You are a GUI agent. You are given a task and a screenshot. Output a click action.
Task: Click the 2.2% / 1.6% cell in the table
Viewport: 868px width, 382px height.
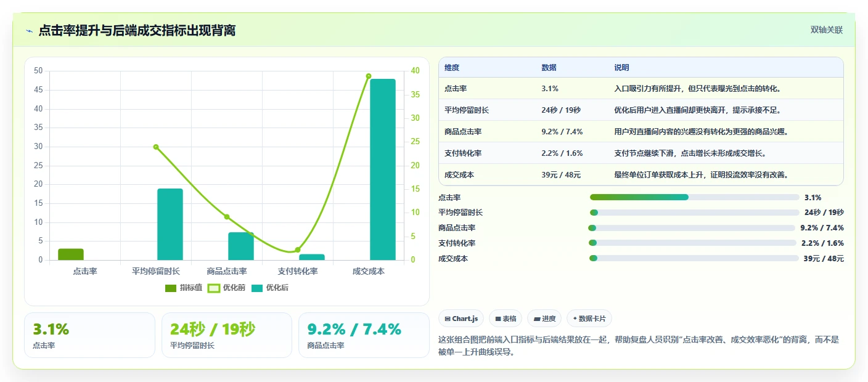(562, 153)
